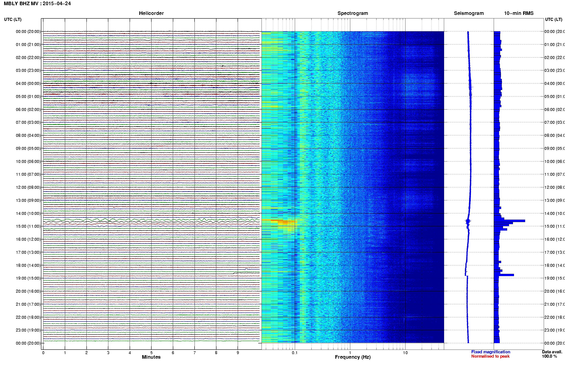Click the left time label '08:00 (04:00)'
This screenshot has height=368, width=588.
click(28, 135)
